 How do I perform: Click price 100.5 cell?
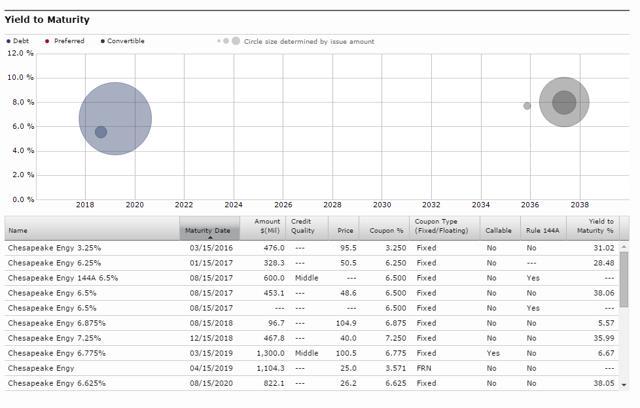[346, 353]
